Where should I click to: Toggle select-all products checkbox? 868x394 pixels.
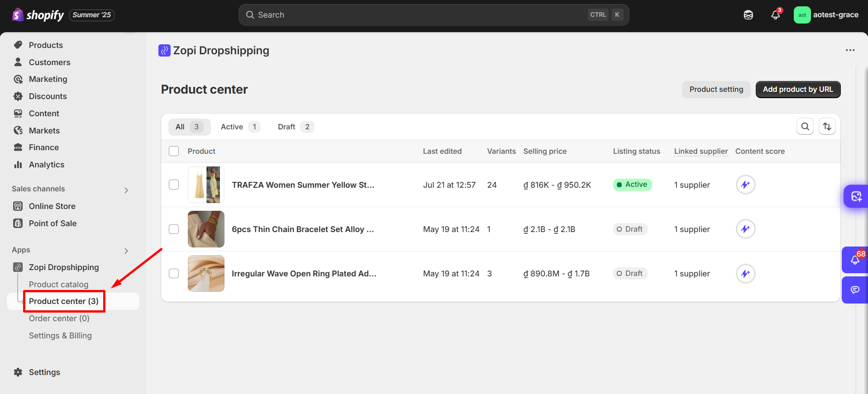coord(174,151)
